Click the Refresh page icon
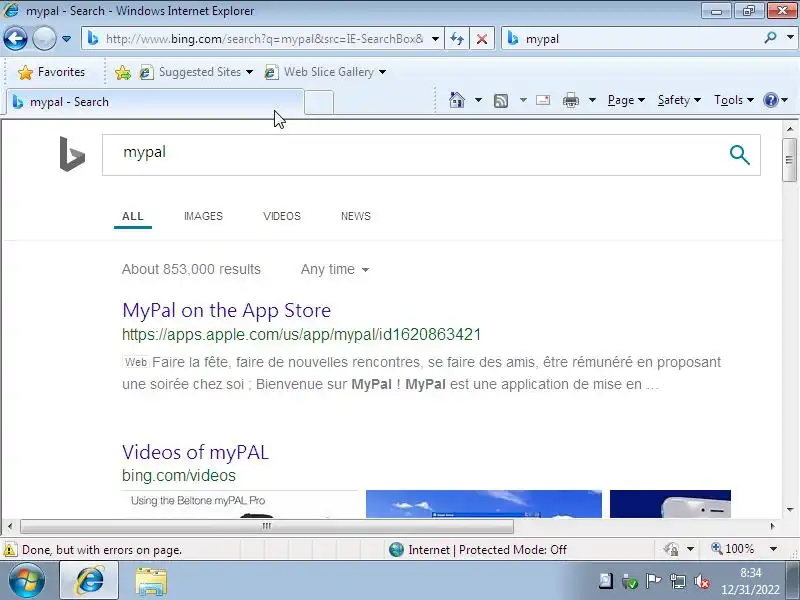Screen dimensions: 800x600 (x=457, y=39)
